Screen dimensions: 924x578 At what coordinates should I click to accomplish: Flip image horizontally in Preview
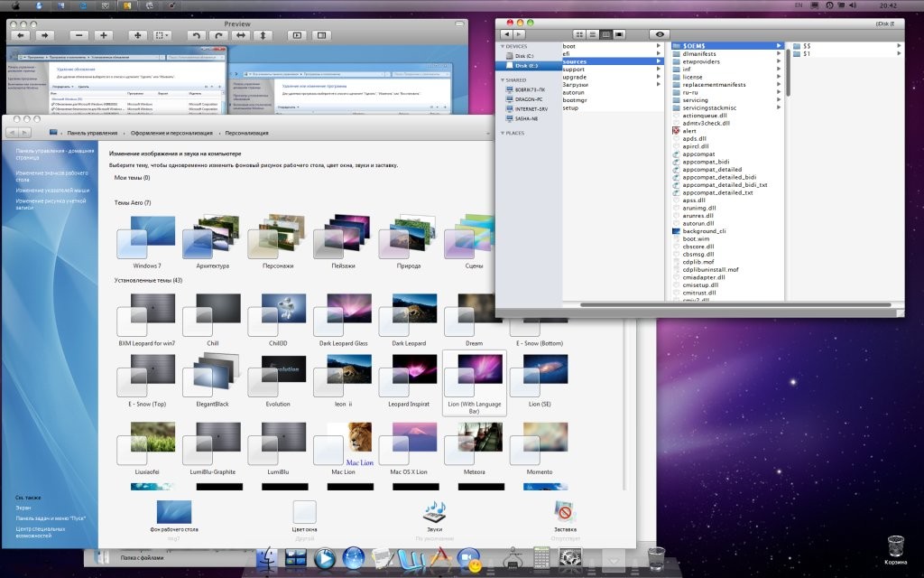point(241,35)
